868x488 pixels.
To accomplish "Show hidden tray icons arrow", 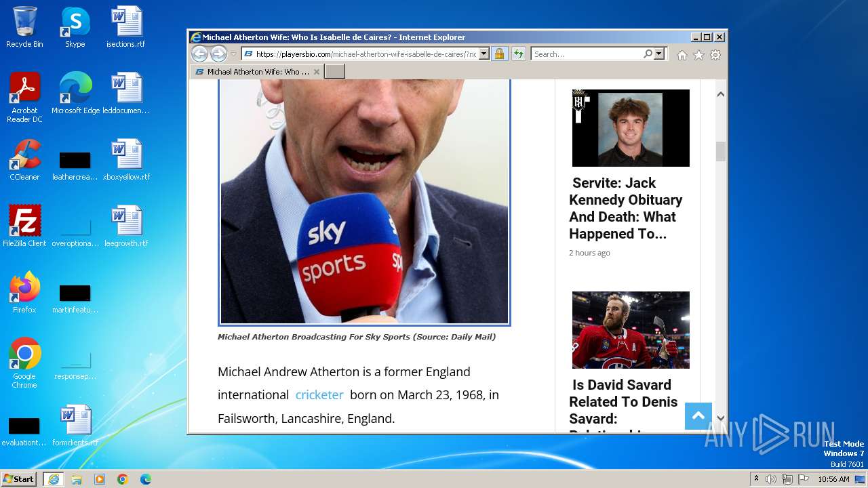I will pyautogui.click(x=756, y=479).
